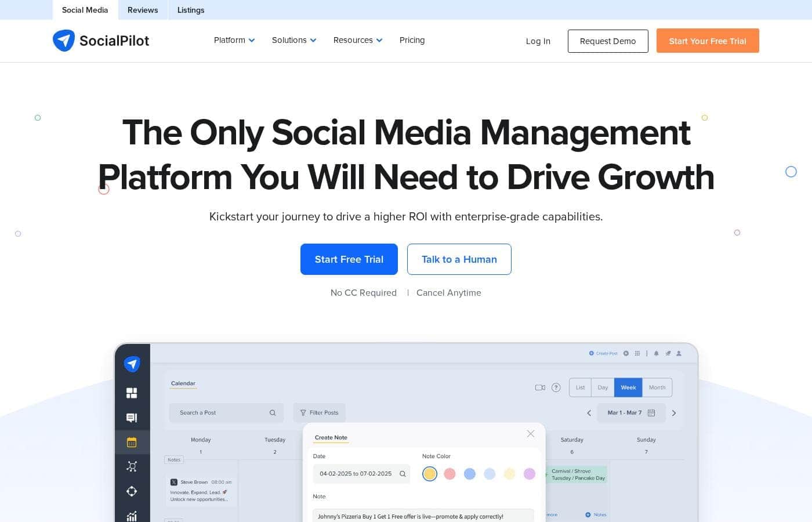Open the analytics chart icon in mockup sidebar
The height and width of the screenshot is (522, 812).
point(132,516)
